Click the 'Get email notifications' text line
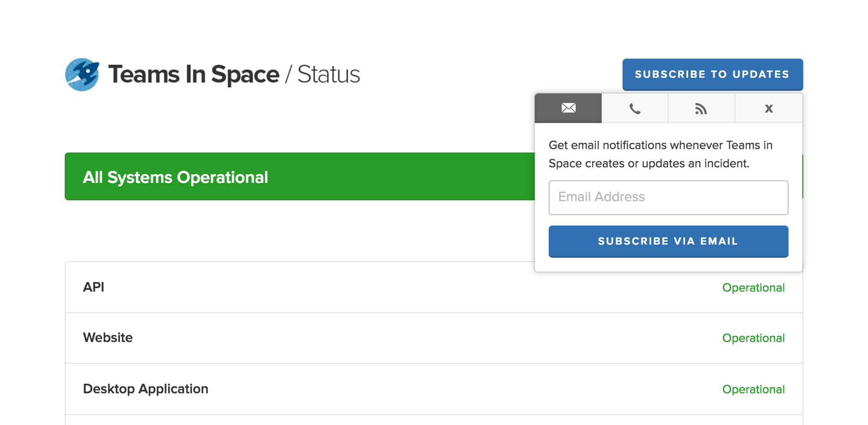Viewport: 868px width, 425px height. [x=660, y=145]
